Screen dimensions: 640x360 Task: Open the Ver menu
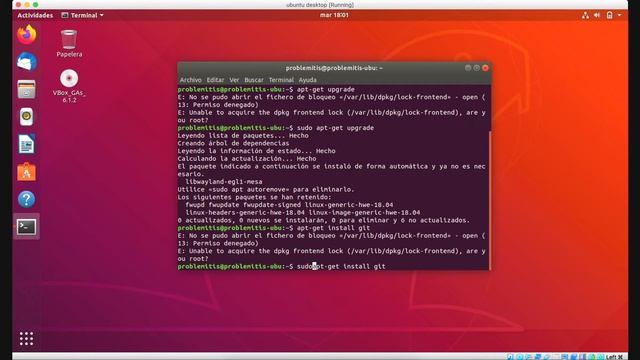coord(234,80)
